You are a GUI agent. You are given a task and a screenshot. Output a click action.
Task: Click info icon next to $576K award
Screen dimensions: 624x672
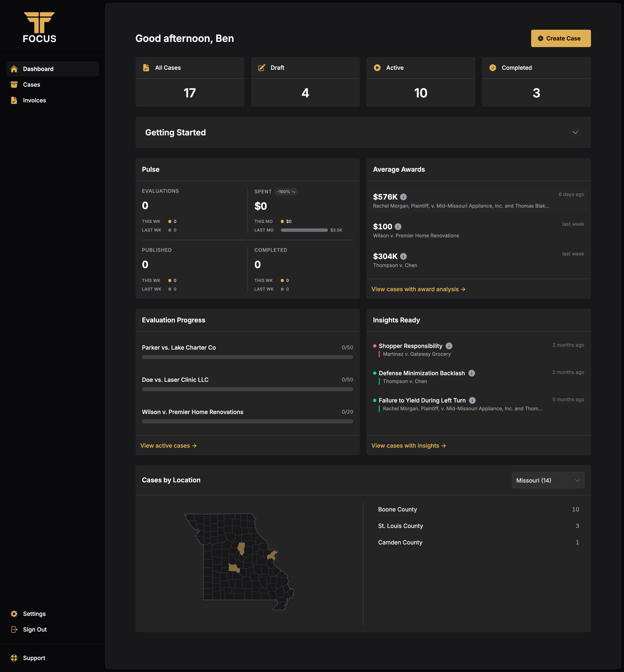(403, 197)
